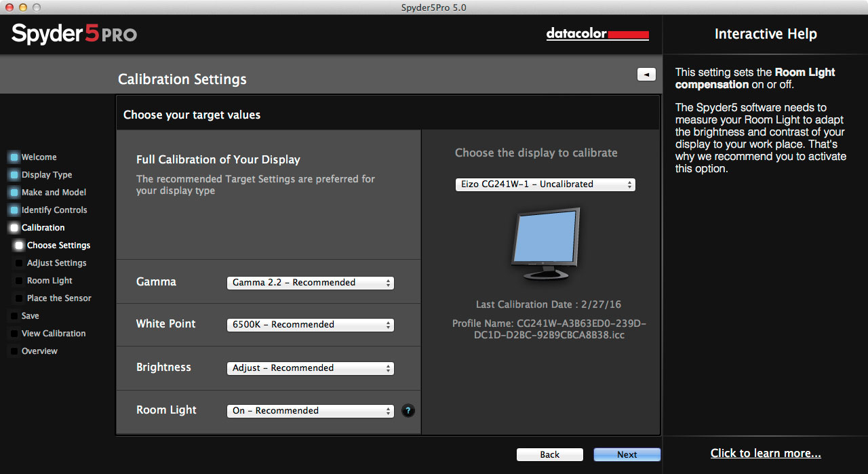Click the Calibration step indicator square
This screenshot has height=474, width=868.
pos(14,228)
